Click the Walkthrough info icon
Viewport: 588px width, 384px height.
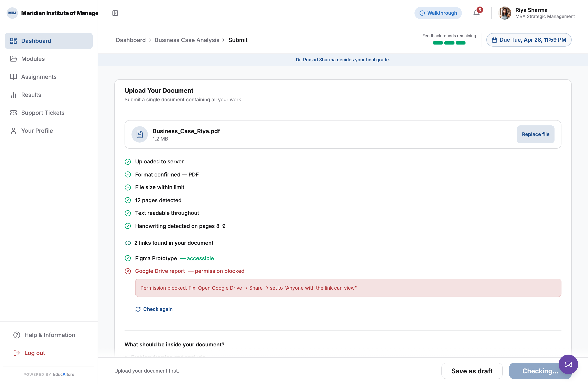click(x=422, y=13)
